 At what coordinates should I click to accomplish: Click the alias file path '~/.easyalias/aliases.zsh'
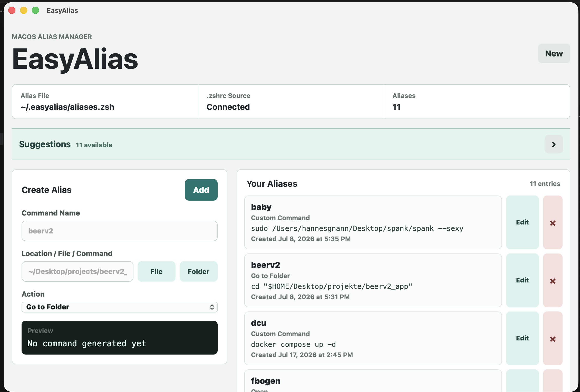pos(67,107)
